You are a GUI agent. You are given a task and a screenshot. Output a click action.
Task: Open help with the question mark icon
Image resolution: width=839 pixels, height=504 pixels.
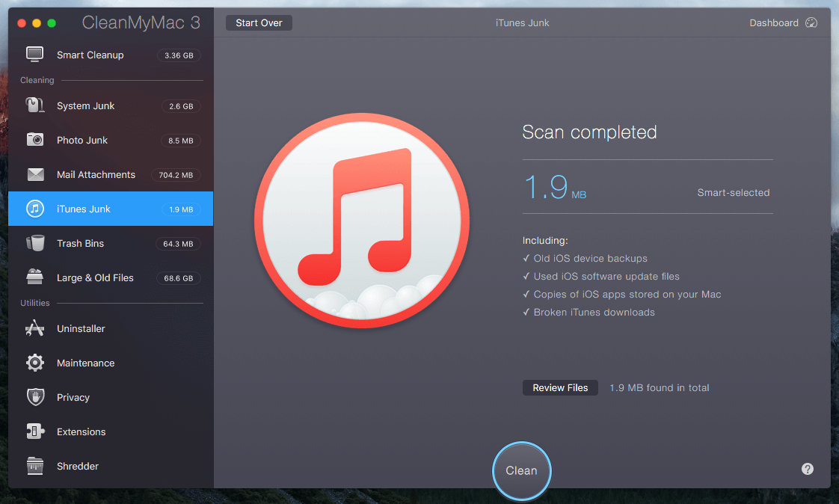pos(808,469)
